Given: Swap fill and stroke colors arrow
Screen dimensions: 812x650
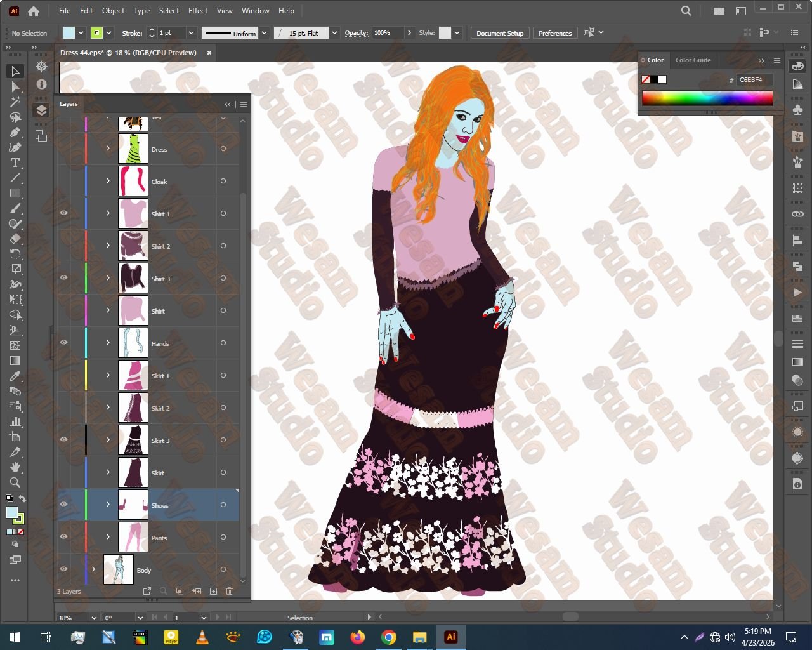Looking at the screenshot, I should coord(22,499).
